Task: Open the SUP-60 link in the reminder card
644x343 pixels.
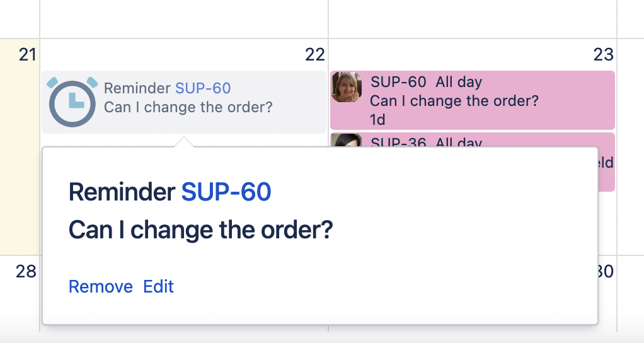Action: coord(203,89)
